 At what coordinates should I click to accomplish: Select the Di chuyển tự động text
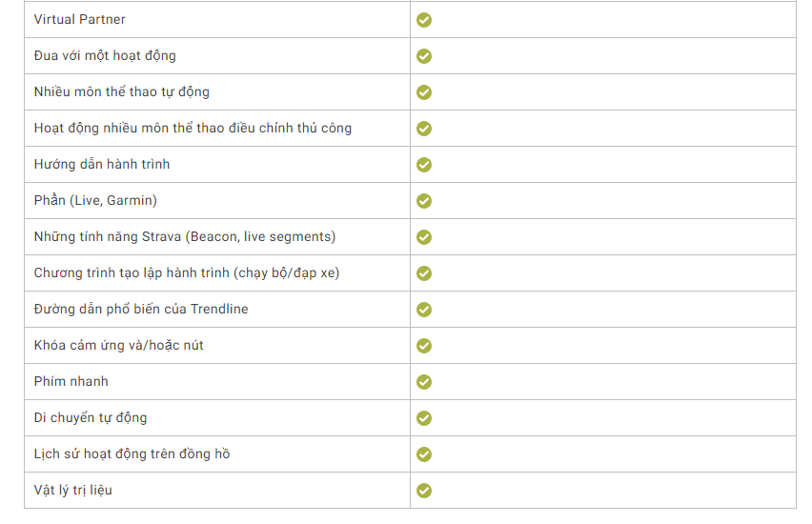click(x=91, y=418)
